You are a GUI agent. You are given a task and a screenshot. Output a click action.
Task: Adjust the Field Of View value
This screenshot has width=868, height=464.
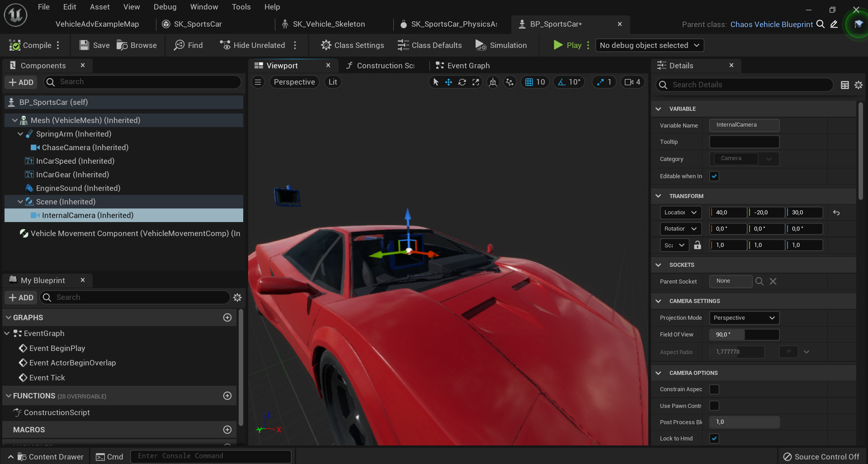(x=728, y=334)
